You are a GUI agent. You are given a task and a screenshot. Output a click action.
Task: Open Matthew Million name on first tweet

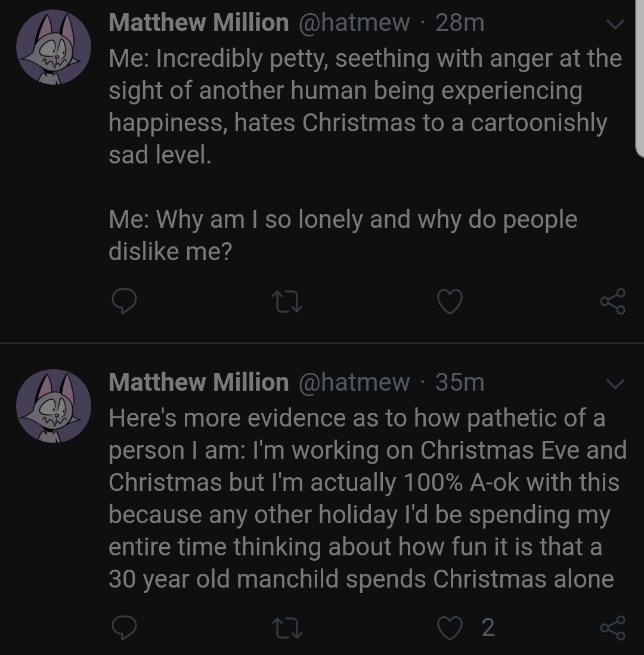[199, 23]
